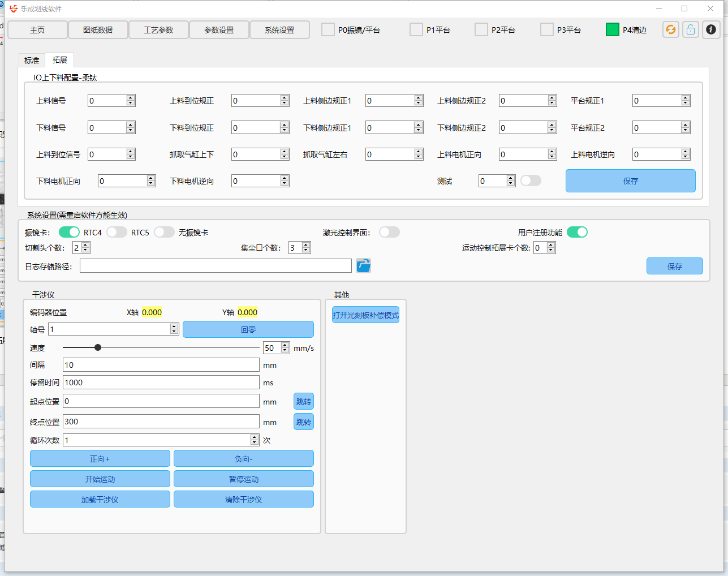Viewport: 728px width, 576px height.
Task: Click the Y轴 0.000 encoder value
Action: (x=247, y=312)
